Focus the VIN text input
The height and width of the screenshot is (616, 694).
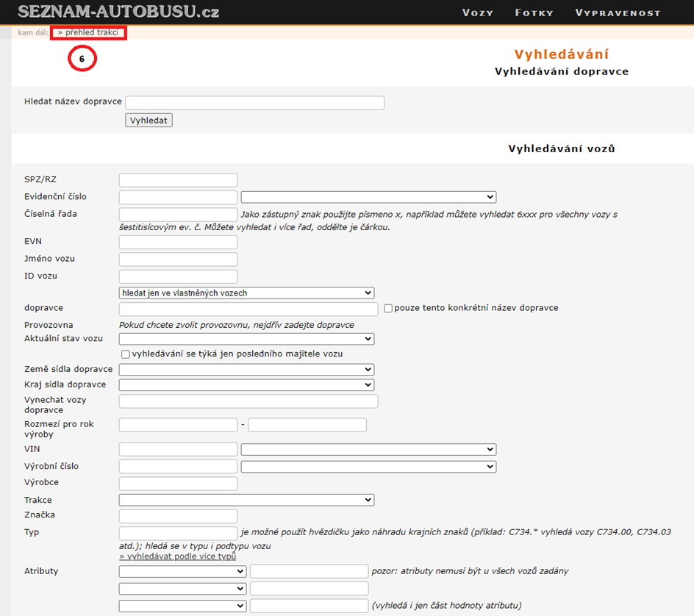point(178,450)
